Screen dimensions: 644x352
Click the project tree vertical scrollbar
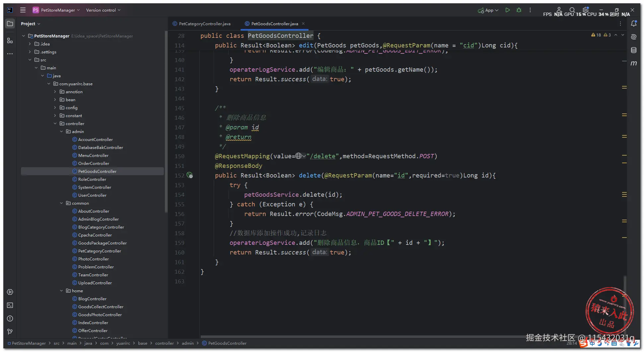pyautogui.click(x=166, y=121)
